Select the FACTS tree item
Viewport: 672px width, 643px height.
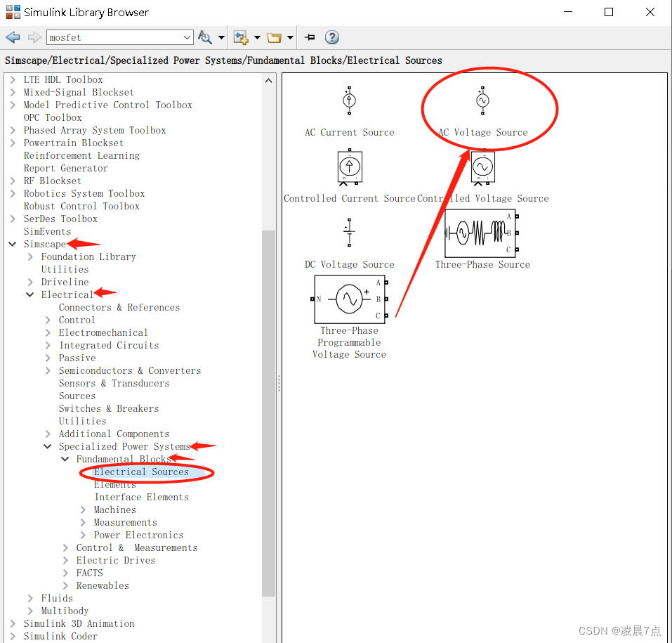tap(90, 573)
